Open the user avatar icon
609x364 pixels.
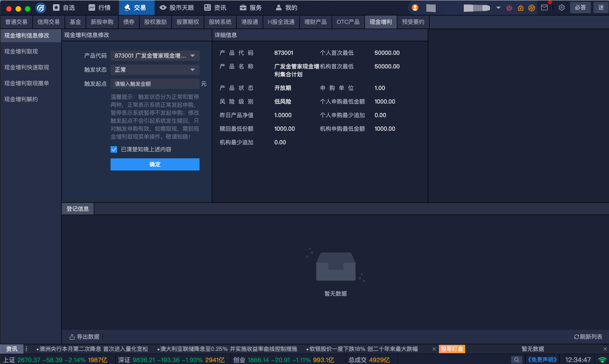[x=415, y=7]
